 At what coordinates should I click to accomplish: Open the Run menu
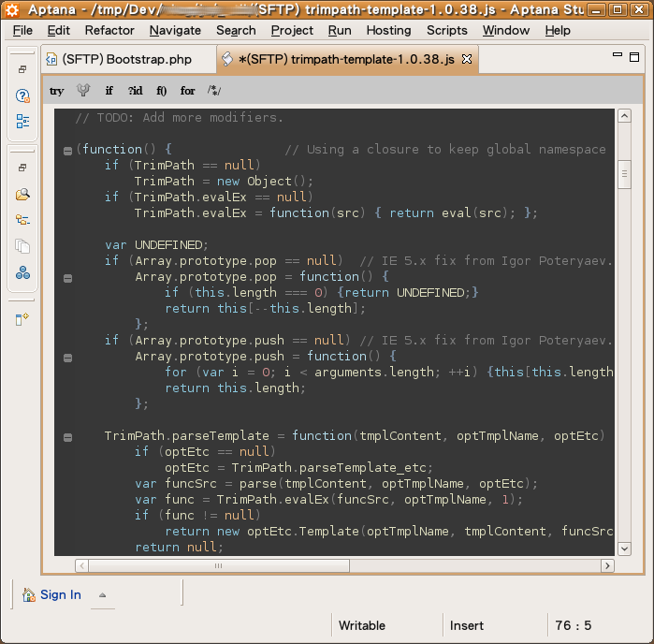(x=340, y=31)
